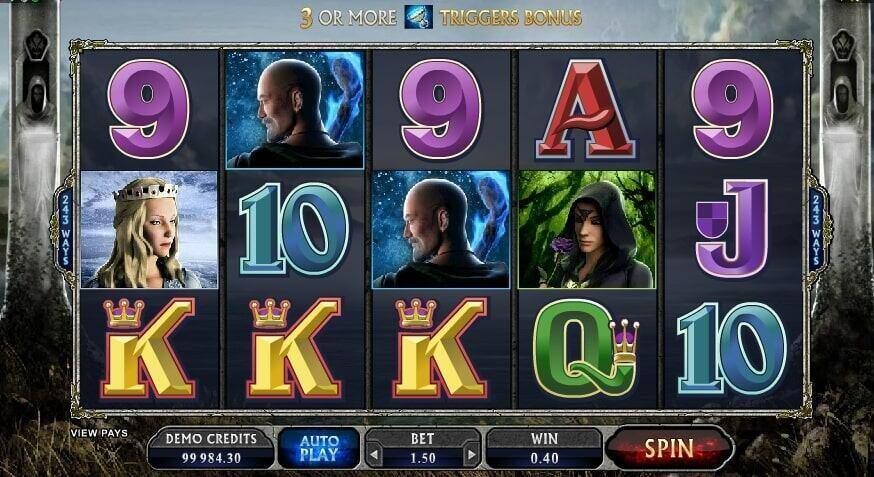
Task: Click the purple J symbol
Action: (x=732, y=228)
